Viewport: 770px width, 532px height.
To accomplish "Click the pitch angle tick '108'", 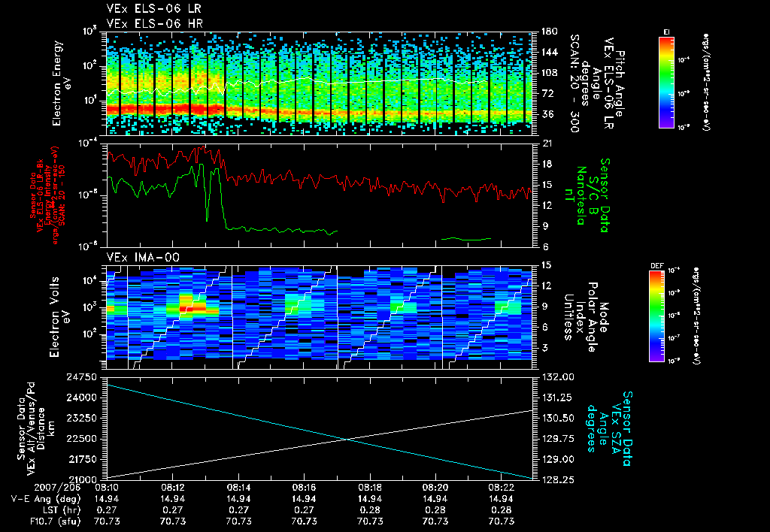I will pos(550,73).
